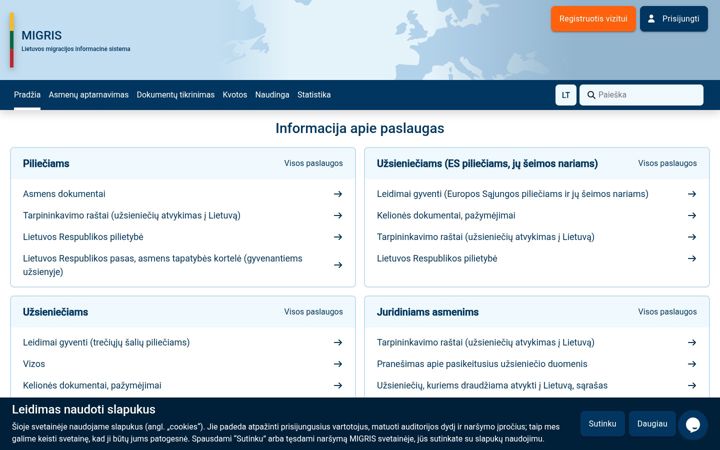This screenshot has width=720, height=450.
Task: Click arrow beside Kelionės dokumentai in Užsieniečiams card
Action: (x=338, y=386)
